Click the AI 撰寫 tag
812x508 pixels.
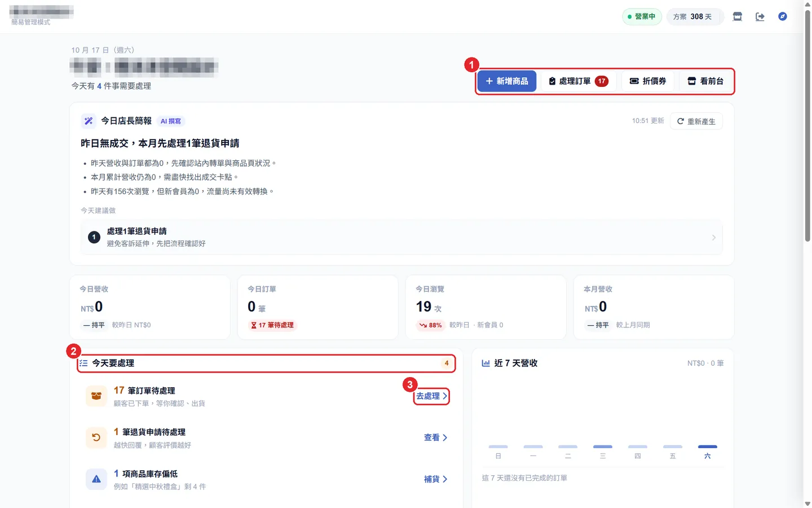coord(170,121)
